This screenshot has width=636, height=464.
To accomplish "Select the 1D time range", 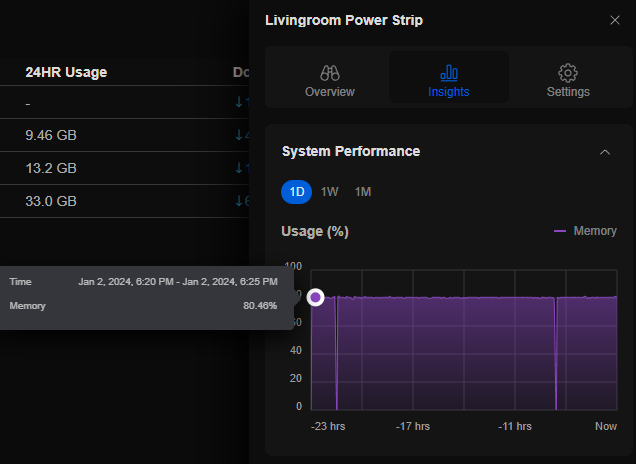I will [x=297, y=191].
